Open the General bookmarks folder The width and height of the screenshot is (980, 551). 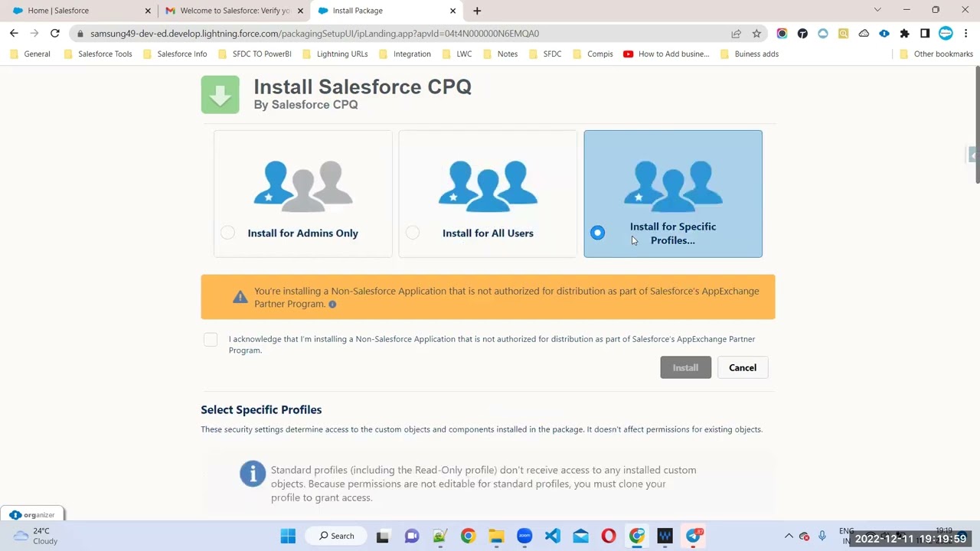[31, 54]
